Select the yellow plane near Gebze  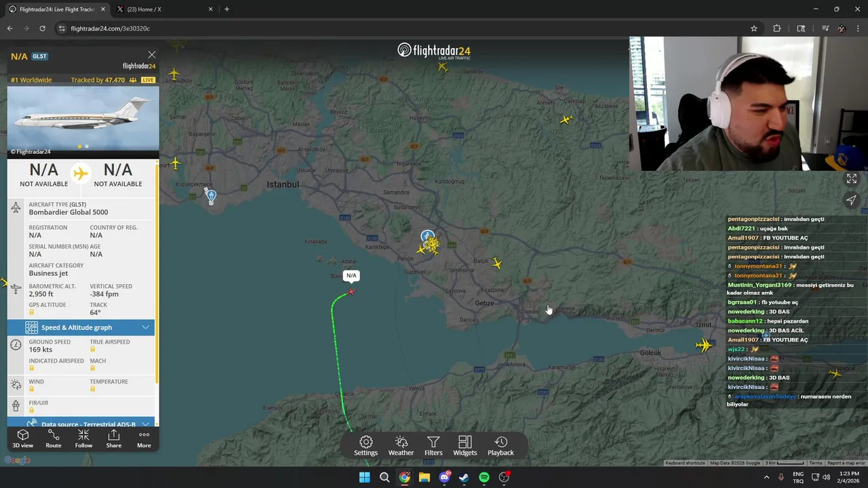click(497, 264)
